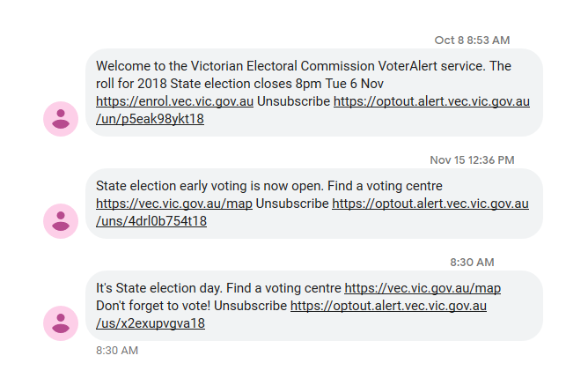Open the unsubscribe link ending in x2exupvgva18
This screenshot has width=588, height=378.
click(x=151, y=323)
